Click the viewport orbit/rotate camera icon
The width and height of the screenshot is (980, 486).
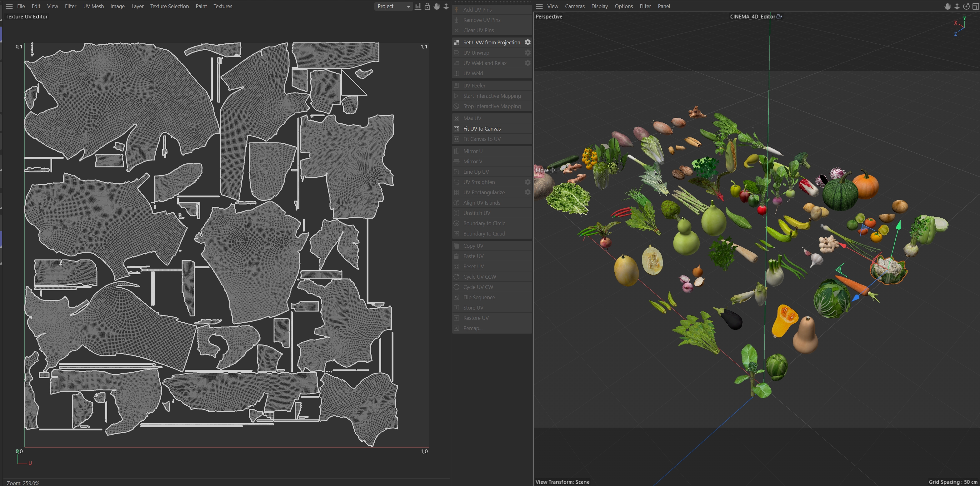[966, 6]
